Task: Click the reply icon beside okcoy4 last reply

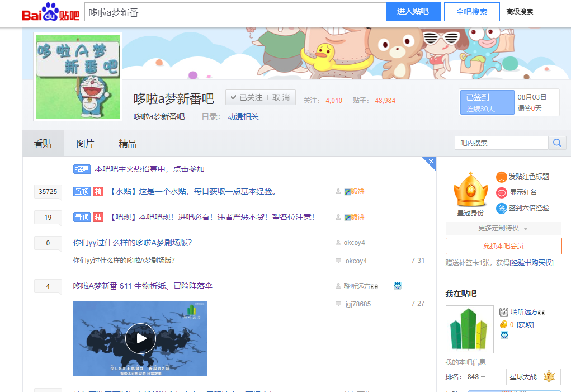Action: [x=338, y=261]
